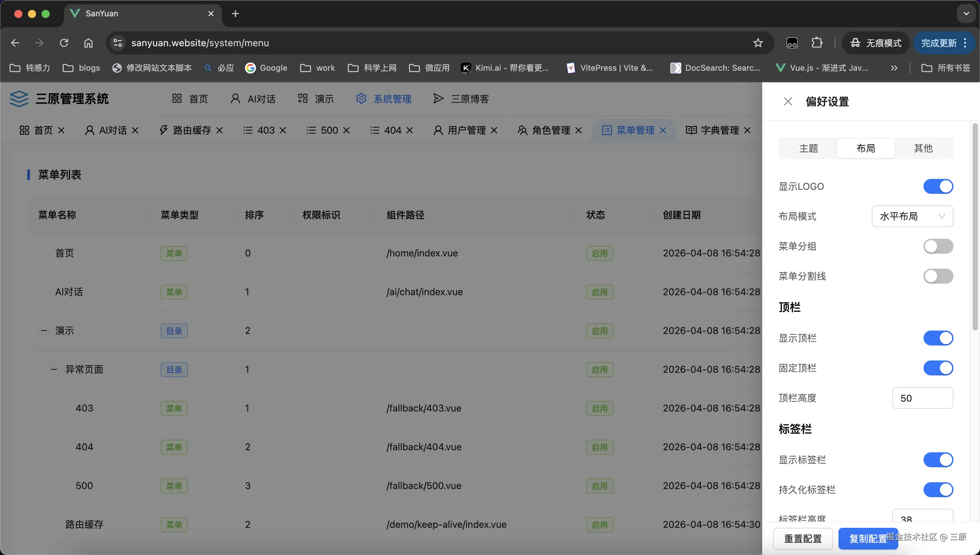Turn off the 固定顶栏 switch
The height and width of the screenshot is (555, 980).
click(x=938, y=368)
